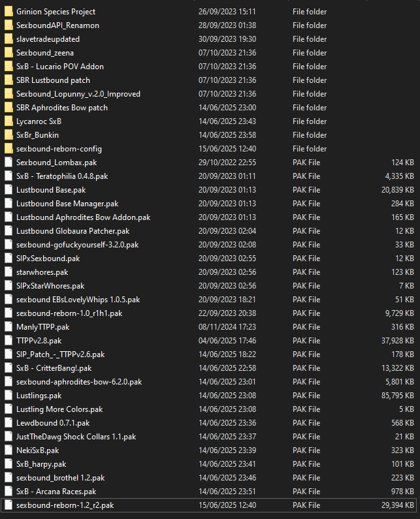Select the SxBr_Bunkin folder name

point(37,135)
